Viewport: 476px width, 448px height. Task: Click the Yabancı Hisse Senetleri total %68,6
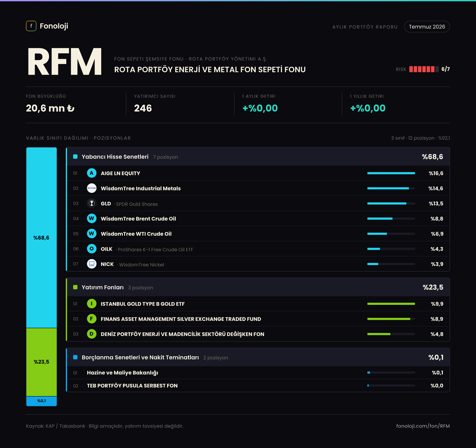click(432, 157)
